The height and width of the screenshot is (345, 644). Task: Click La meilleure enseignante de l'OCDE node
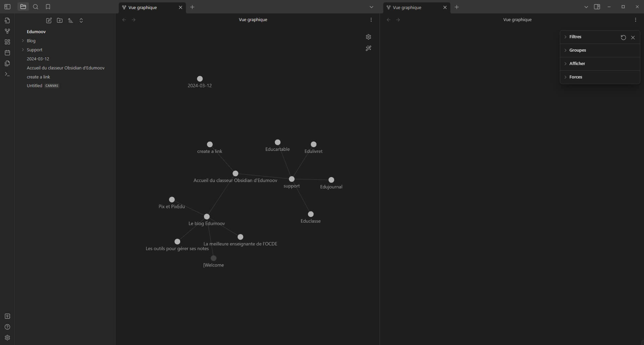pyautogui.click(x=240, y=237)
